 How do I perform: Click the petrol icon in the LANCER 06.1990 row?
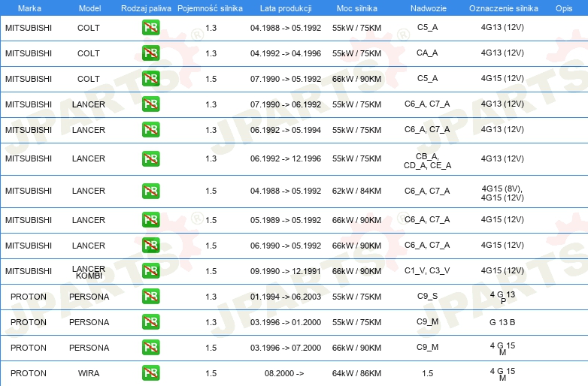(x=150, y=246)
